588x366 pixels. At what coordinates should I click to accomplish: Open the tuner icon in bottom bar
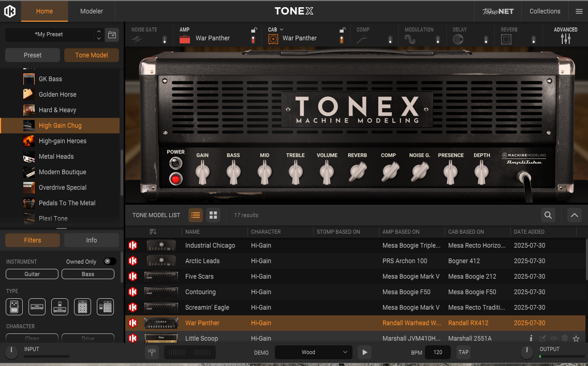tap(152, 352)
